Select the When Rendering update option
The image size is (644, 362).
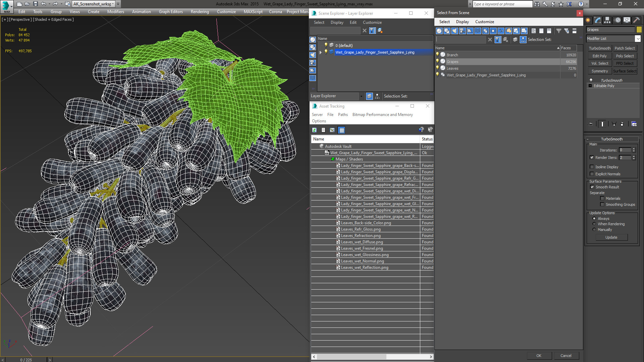pos(594,224)
